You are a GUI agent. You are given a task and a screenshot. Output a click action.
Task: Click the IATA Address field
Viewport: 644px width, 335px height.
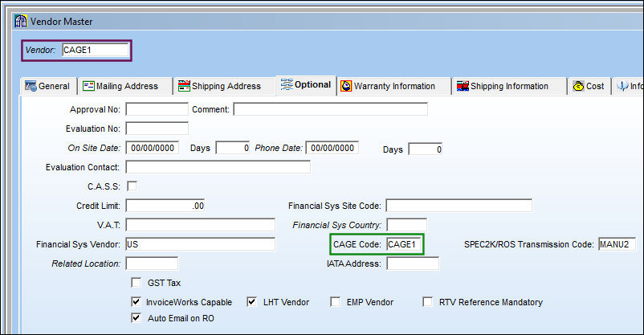413,264
